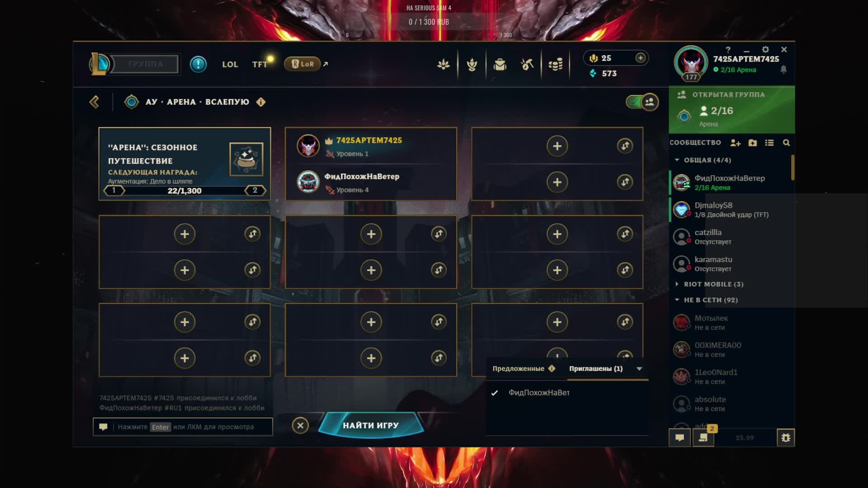Open friend search magnifier icon
The width and height of the screenshot is (868, 488).
point(786,143)
